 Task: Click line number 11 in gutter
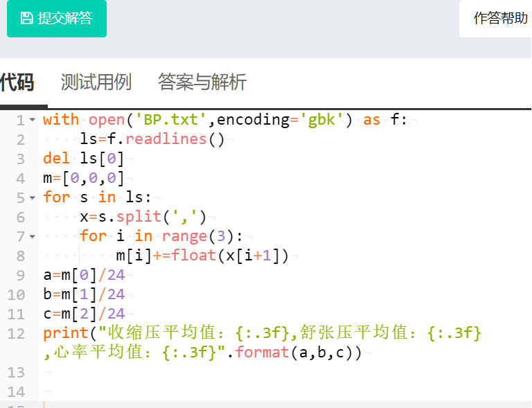point(17,314)
